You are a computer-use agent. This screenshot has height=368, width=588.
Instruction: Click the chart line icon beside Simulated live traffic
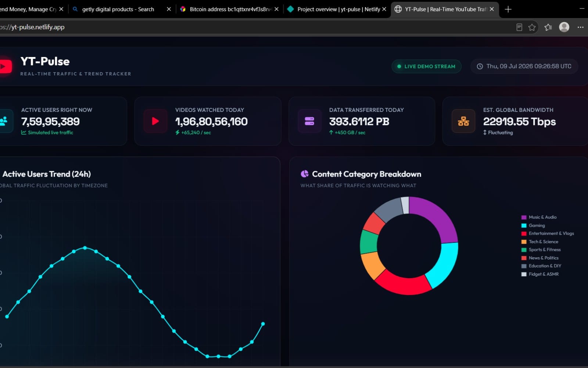tap(24, 132)
